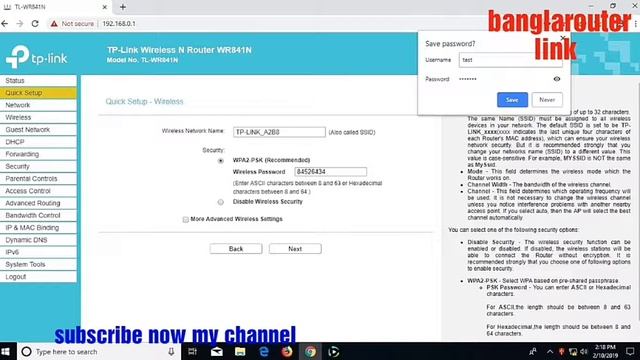The width and height of the screenshot is (640, 360).
Task: Click the Wireless Network Name field
Action: (279, 132)
